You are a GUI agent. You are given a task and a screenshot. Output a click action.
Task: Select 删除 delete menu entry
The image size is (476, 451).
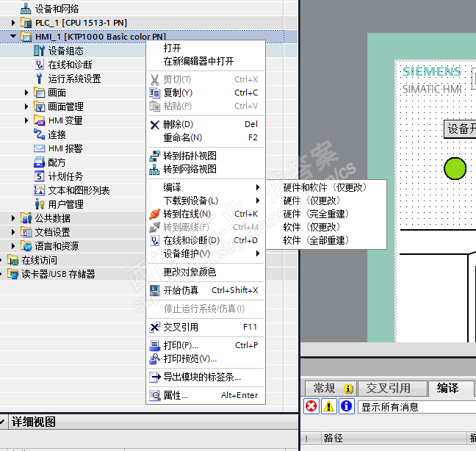[206, 124]
